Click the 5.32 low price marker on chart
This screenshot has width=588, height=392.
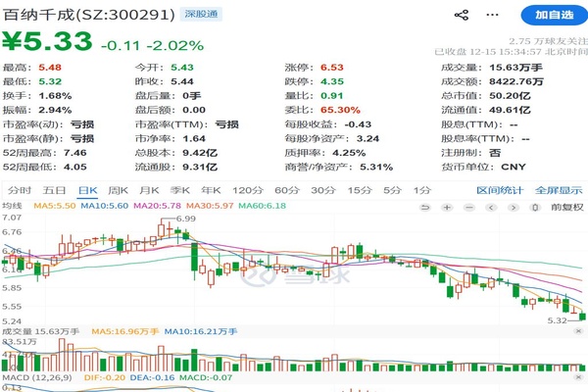click(x=558, y=320)
